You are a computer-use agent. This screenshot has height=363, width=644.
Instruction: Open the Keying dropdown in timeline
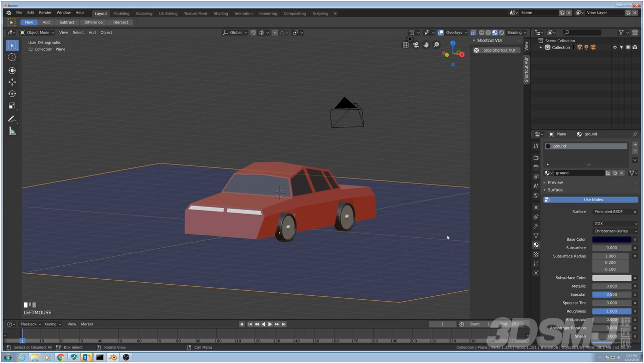coord(53,324)
